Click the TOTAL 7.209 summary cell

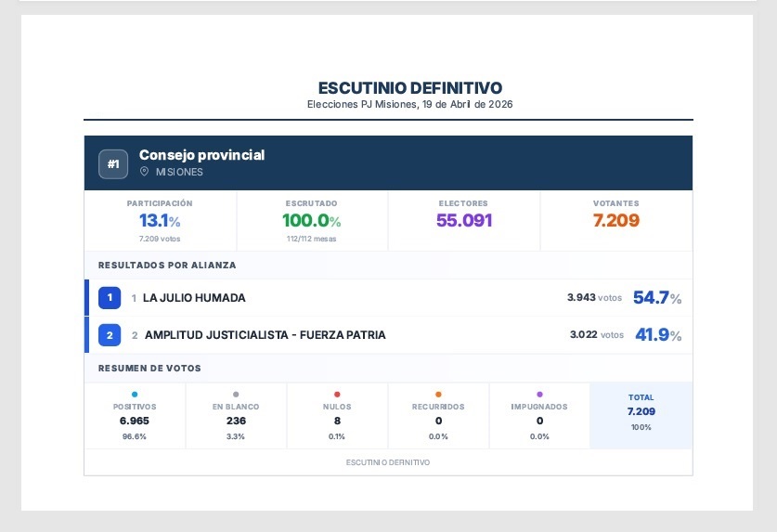point(641,415)
